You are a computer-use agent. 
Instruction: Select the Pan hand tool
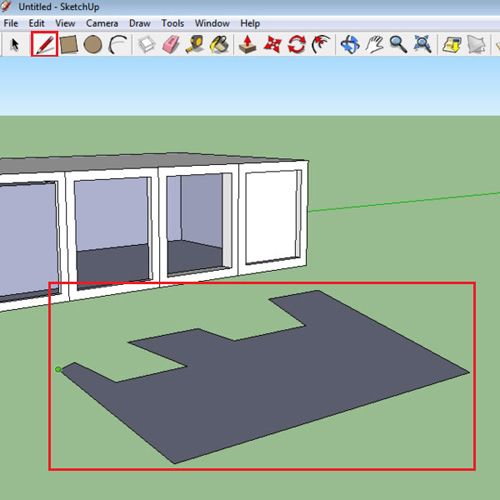coord(375,44)
